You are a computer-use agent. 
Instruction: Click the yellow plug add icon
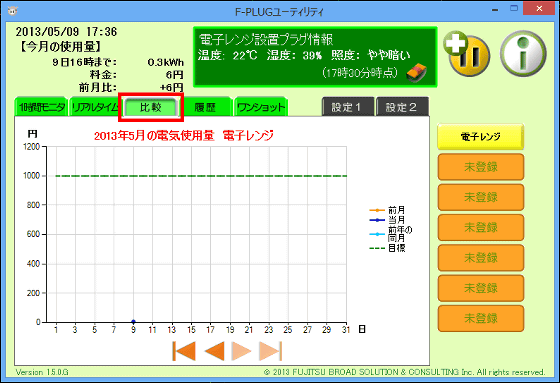pos(467,54)
